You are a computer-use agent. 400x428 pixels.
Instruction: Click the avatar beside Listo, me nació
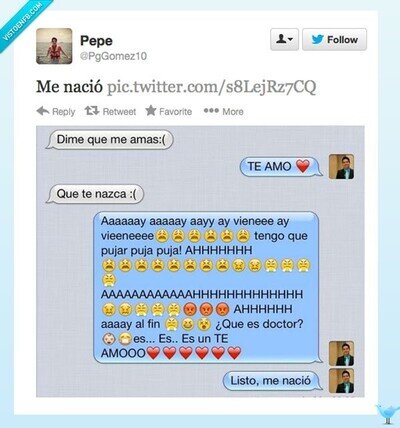point(341,380)
